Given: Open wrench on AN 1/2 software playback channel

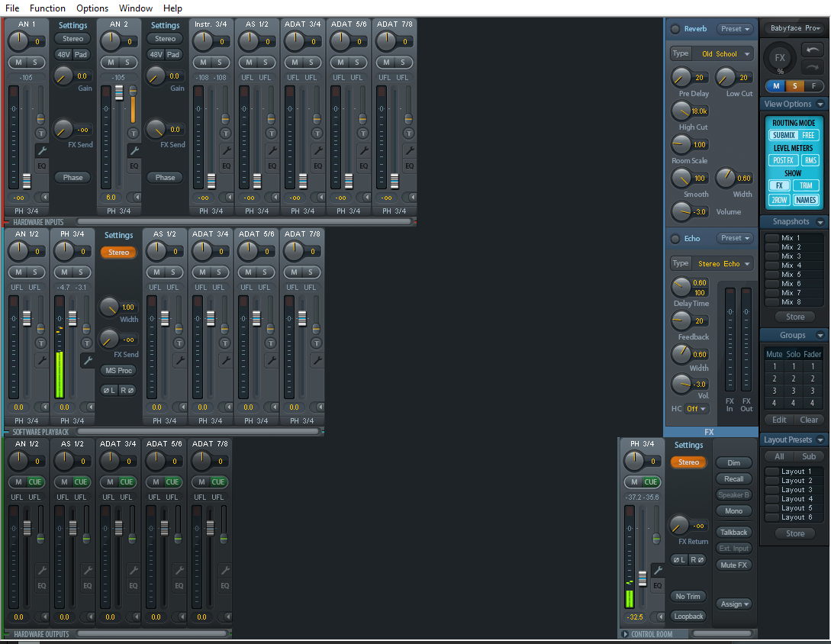Looking at the screenshot, I should [42, 360].
